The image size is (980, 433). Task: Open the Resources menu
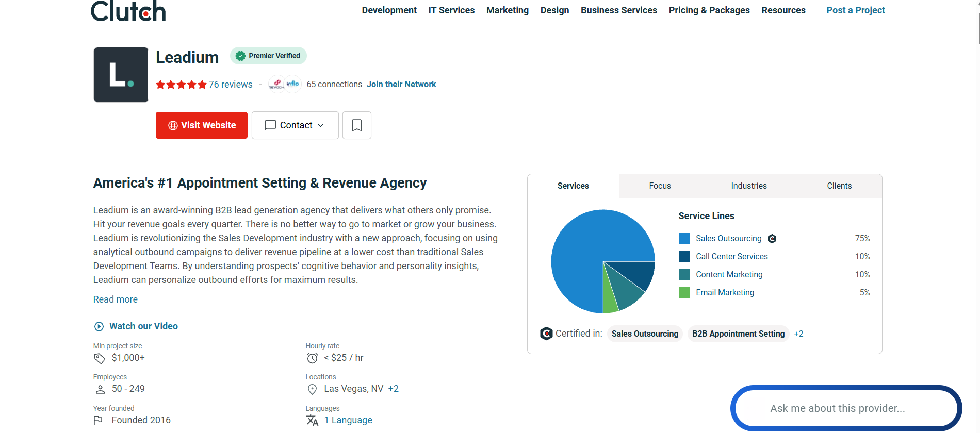(x=783, y=10)
